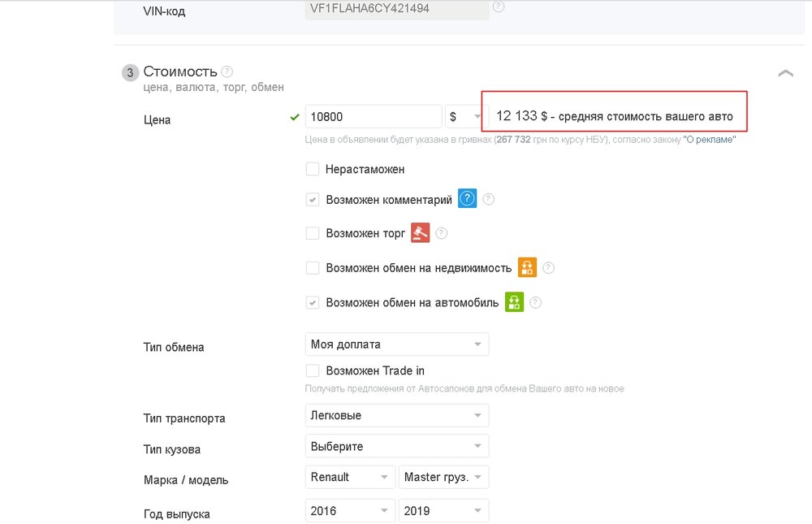812x524 pixels.
Task: Click the price input field 10800
Action: [374, 117]
